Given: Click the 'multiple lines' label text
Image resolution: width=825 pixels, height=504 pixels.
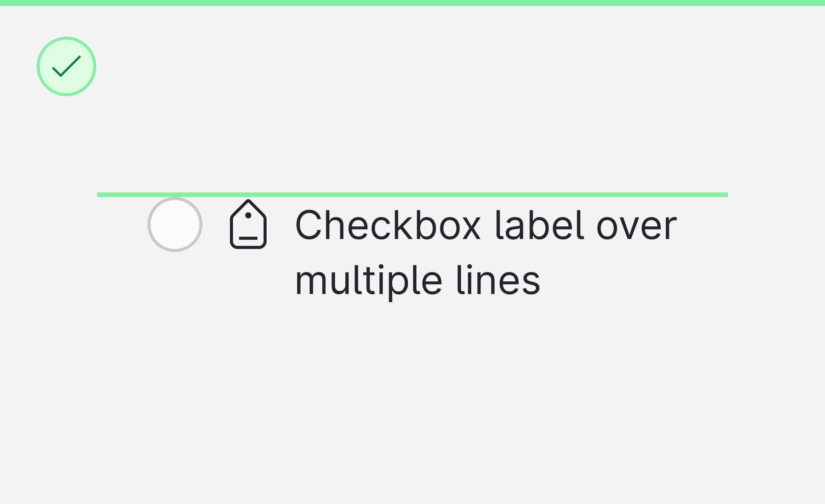Looking at the screenshot, I should 417,281.
